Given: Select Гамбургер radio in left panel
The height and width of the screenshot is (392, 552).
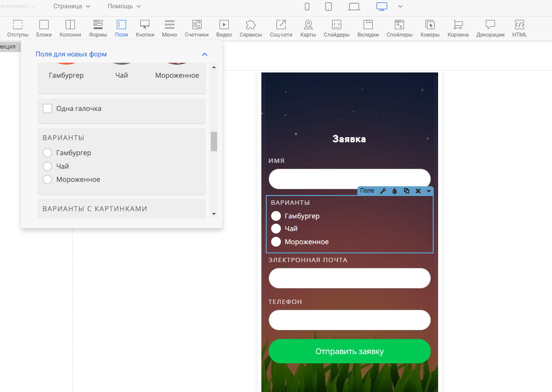Looking at the screenshot, I should coord(47,153).
